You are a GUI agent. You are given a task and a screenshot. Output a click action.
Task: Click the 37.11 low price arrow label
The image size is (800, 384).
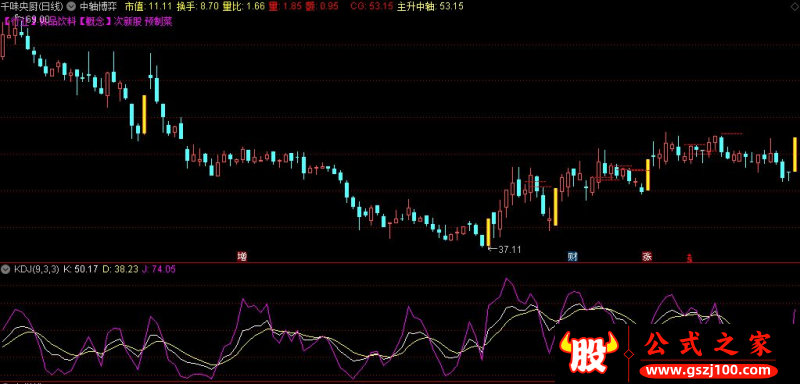pyautogui.click(x=505, y=249)
